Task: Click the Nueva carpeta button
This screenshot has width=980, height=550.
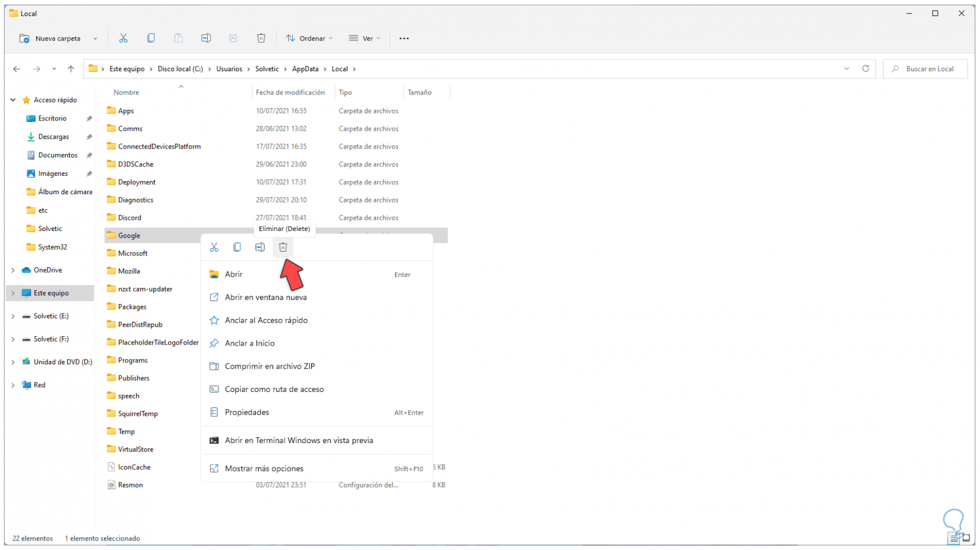Action: pyautogui.click(x=50, y=39)
